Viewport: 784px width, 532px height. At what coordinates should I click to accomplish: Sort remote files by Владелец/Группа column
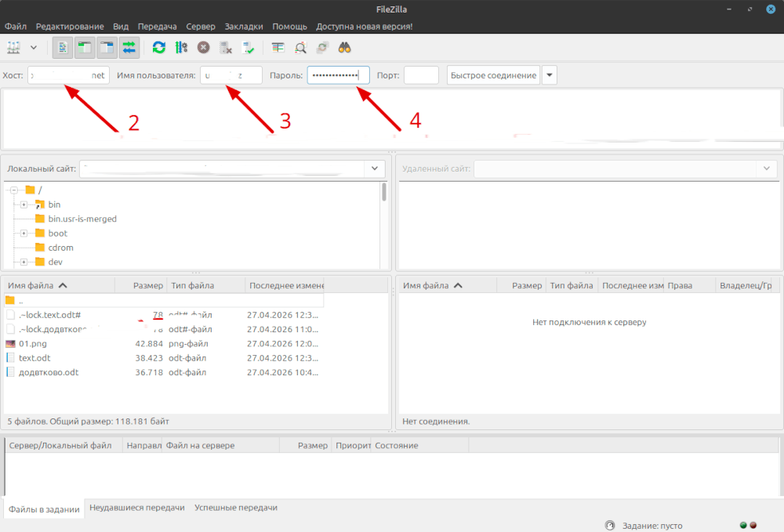(745, 285)
